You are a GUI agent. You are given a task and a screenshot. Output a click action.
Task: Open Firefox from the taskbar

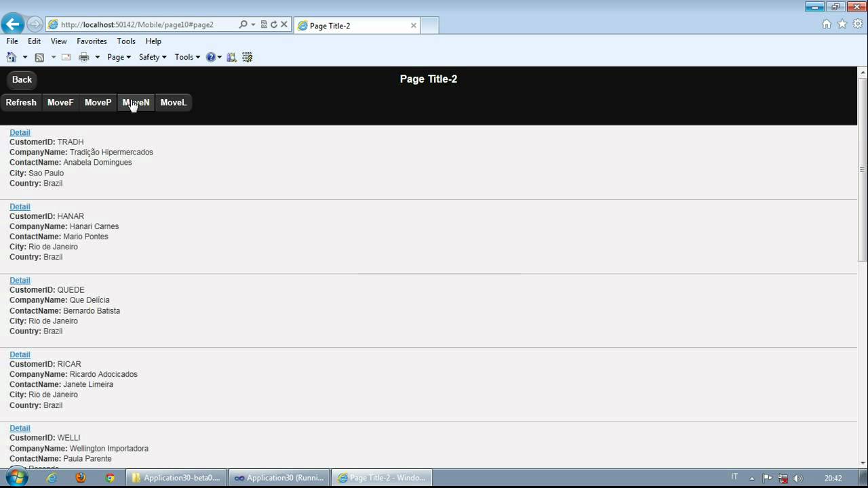(81, 478)
